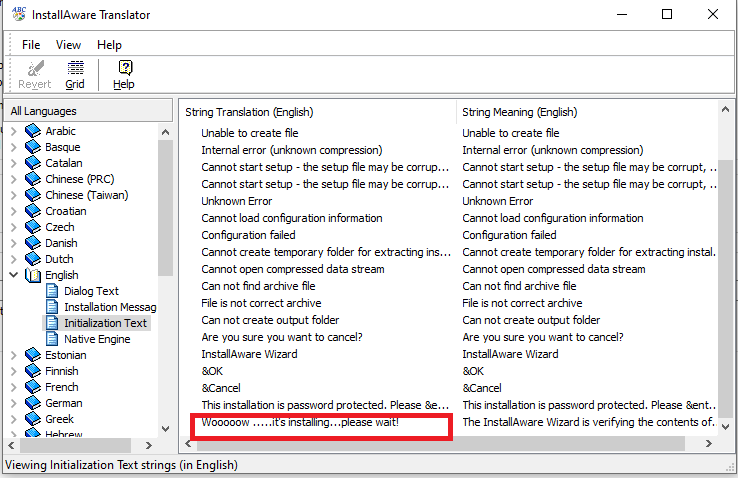The image size is (738, 478).
Task: Click the String Meaning (English) column header
Action: pos(520,112)
